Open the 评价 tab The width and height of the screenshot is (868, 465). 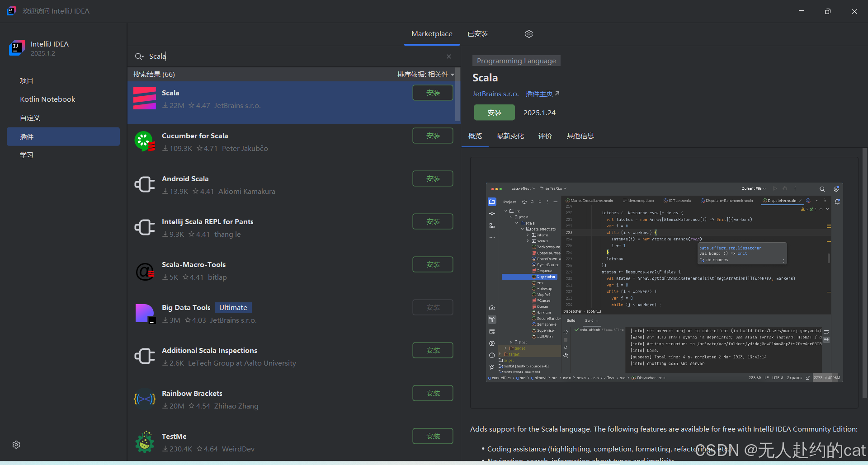coord(545,136)
